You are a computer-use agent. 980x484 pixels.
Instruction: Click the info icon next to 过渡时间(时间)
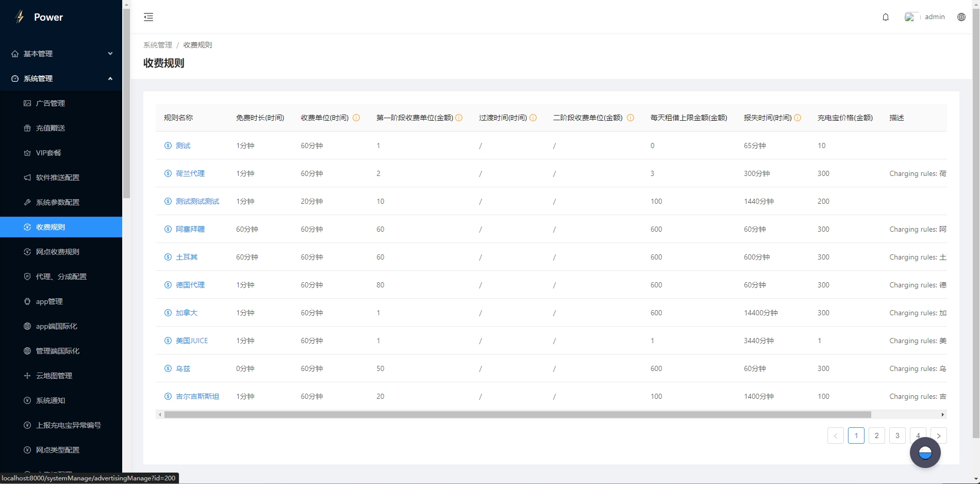(533, 118)
